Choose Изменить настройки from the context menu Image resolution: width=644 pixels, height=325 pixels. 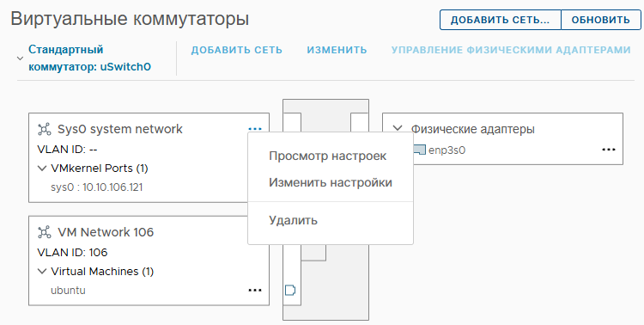331,182
